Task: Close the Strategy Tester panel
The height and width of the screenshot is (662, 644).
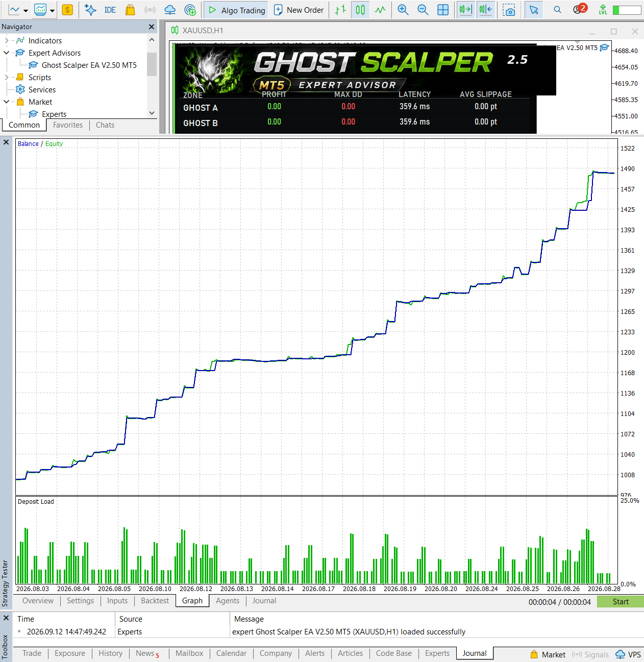Action: coord(6,142)
